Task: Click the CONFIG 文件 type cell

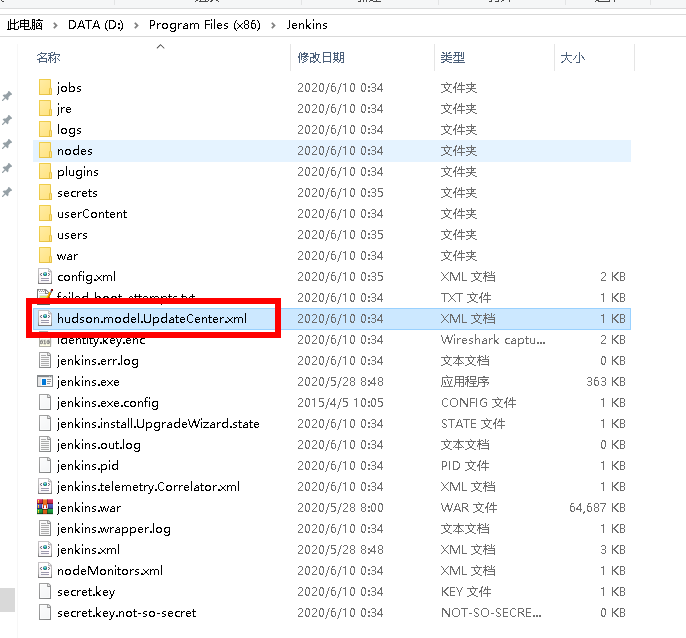Action: [x=479, y=403]
